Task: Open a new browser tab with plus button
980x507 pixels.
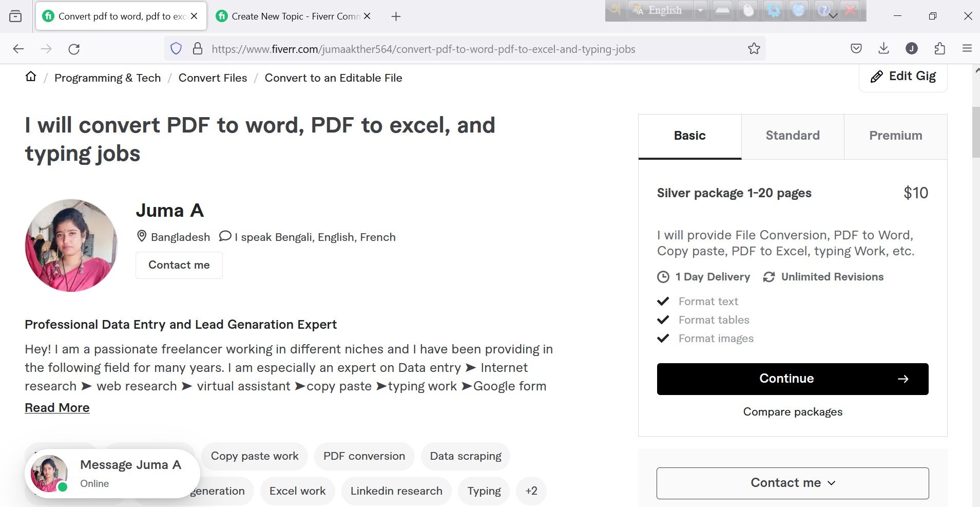Action: (x=395, y=16)
